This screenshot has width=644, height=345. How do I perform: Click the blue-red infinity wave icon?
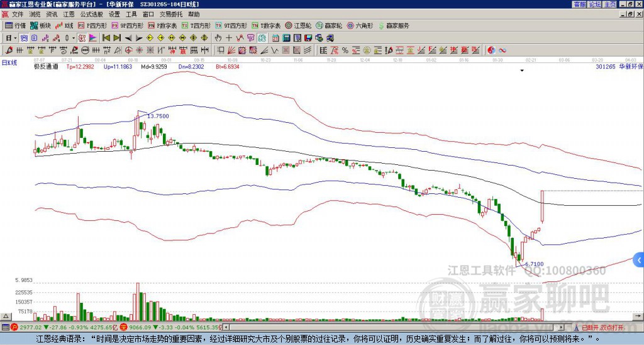tap(502, 50)
